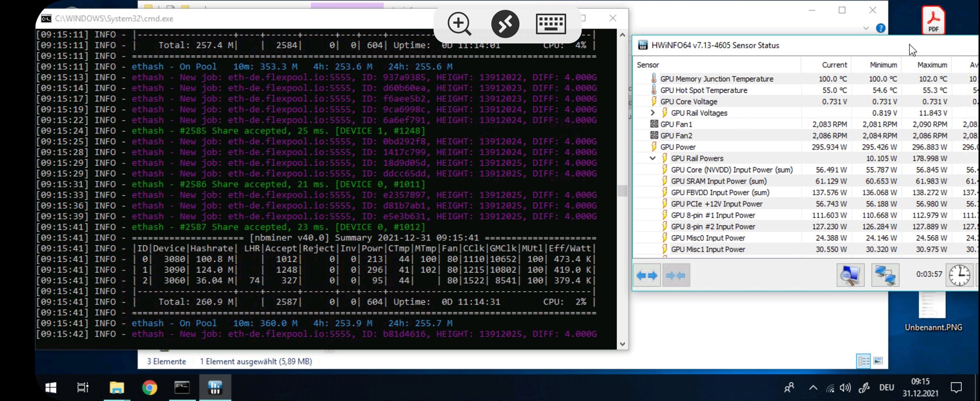Screen dimensions: 980x401
Task: Select Unbenannt.PNG desktop file
Action: point(933,312)
